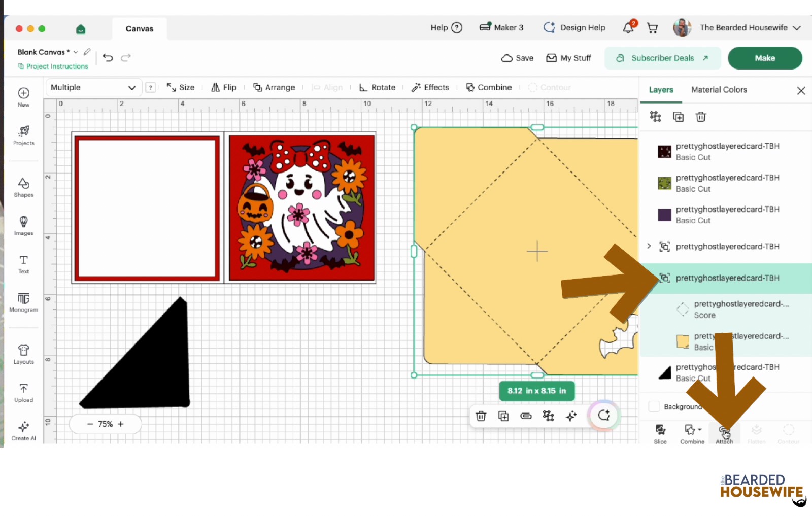
Task: Click the purple Basic Cut layer swatch
Action: [664, 215]
